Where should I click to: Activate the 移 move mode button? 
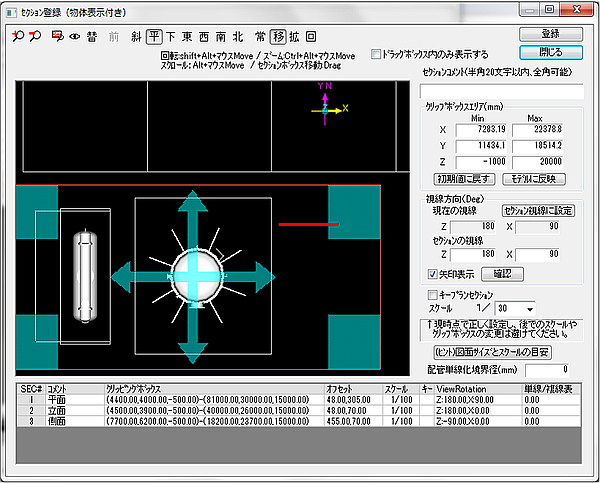tap(276, 36)
